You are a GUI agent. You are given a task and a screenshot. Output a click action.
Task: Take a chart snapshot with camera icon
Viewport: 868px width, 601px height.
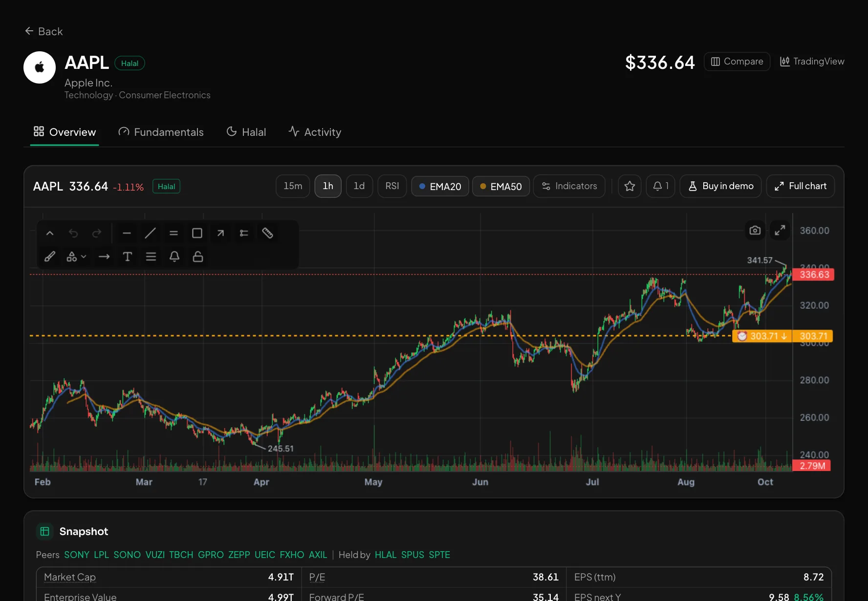755,230
